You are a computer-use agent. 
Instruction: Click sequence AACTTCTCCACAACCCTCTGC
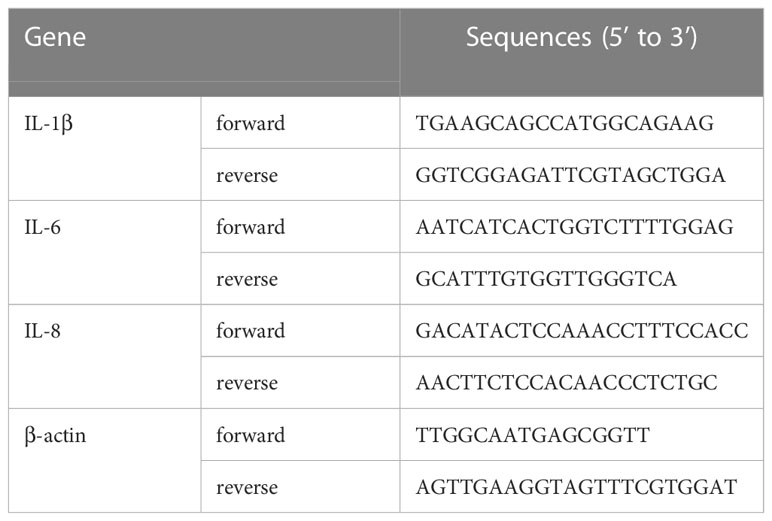(566, 383)
